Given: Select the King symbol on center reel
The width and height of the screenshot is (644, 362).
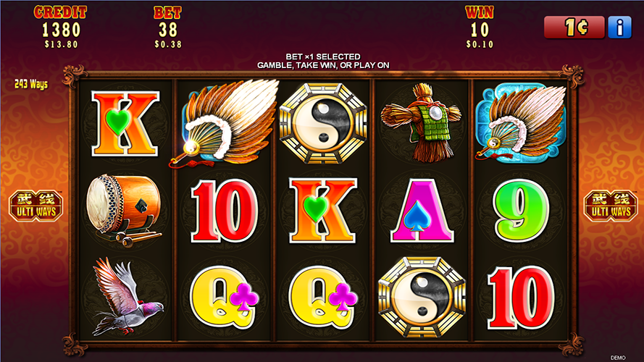Looking at the screenshot, I should coord(323,210).
